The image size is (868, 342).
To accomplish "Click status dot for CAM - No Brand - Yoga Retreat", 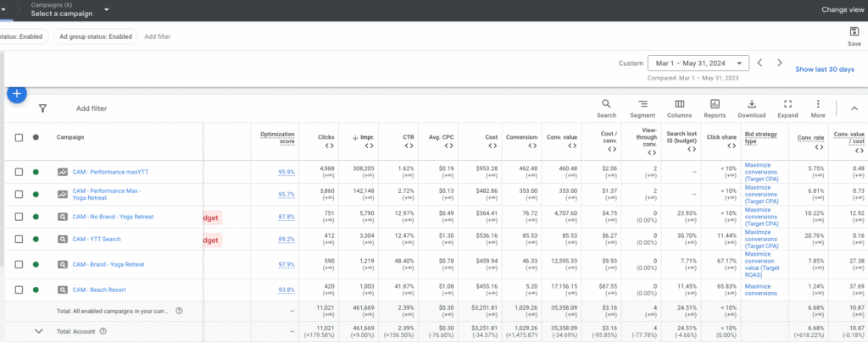I will pos(36,217).
